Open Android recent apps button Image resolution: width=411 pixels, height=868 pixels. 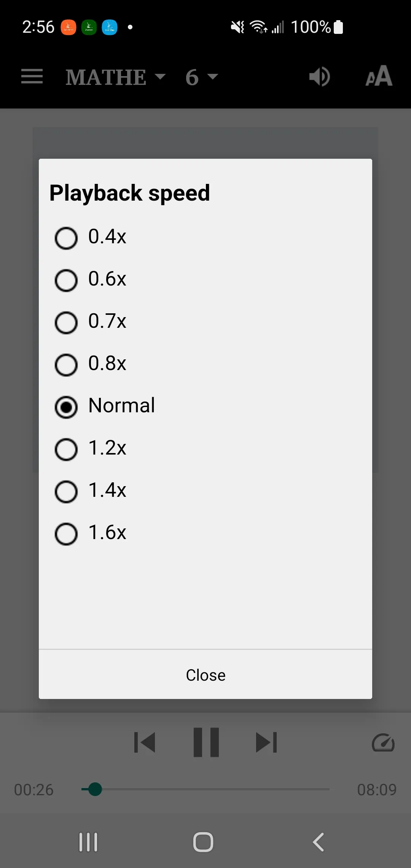pos(88,842)
